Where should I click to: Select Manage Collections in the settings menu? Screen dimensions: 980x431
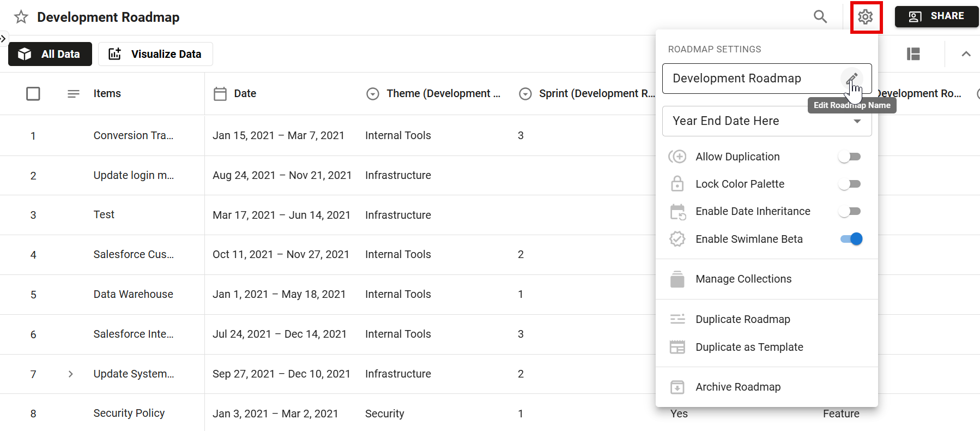pyautogui.click(x=743, y=279)
